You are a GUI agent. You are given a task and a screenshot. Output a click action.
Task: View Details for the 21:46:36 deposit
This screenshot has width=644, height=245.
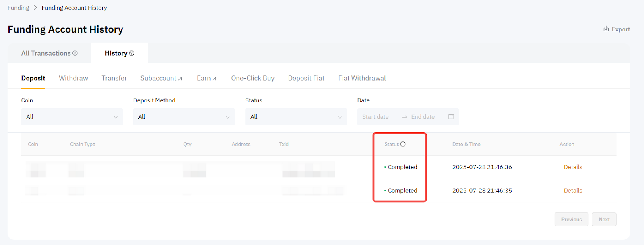(x=573, y=167)
